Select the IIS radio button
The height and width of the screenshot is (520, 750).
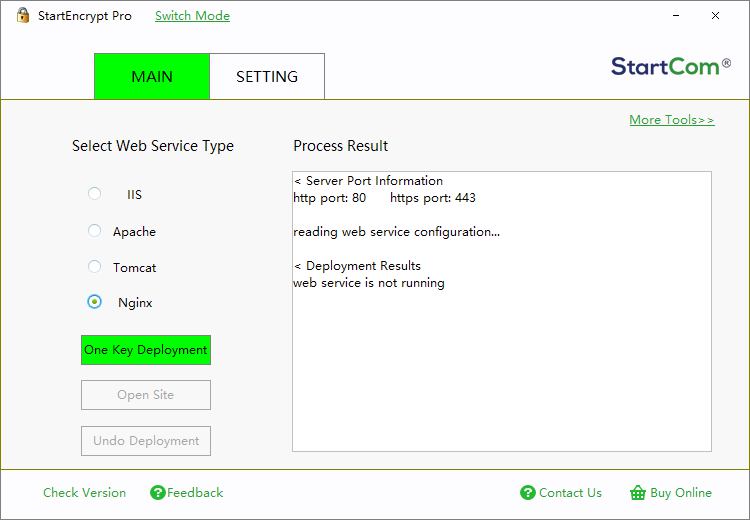[94, 194]
